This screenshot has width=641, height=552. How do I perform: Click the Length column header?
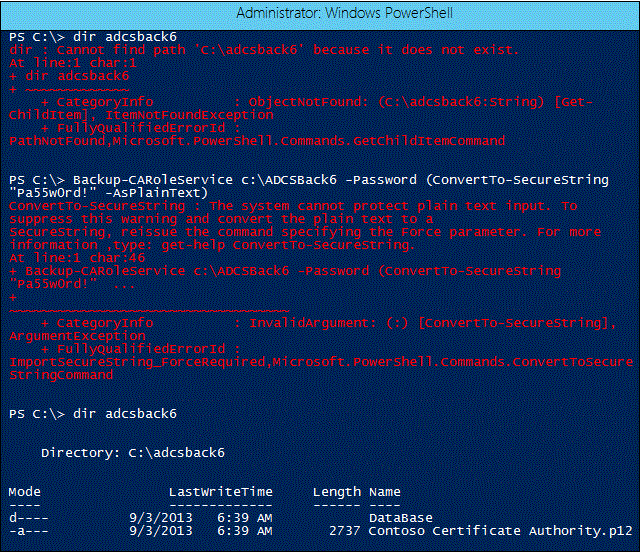(336, 492)
